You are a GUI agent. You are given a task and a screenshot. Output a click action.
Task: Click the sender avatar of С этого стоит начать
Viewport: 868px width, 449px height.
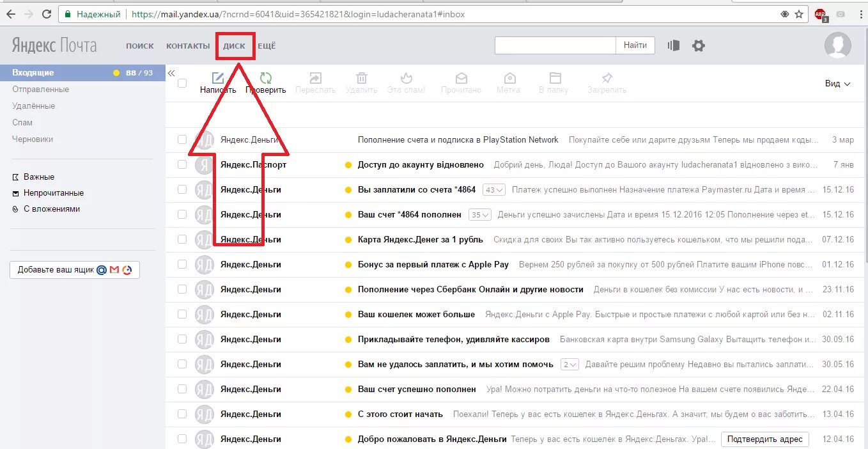tap(205, 414)
